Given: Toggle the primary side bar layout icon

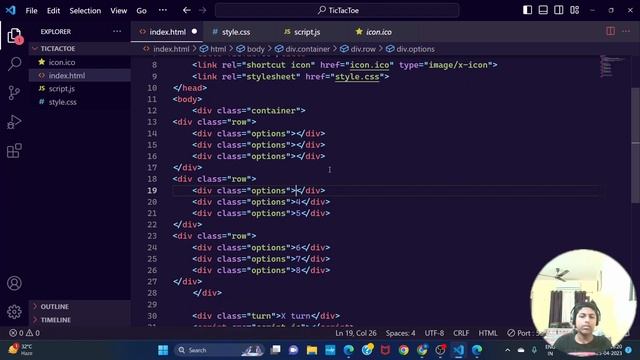Looking at the screenshot, I should point(527,10).
